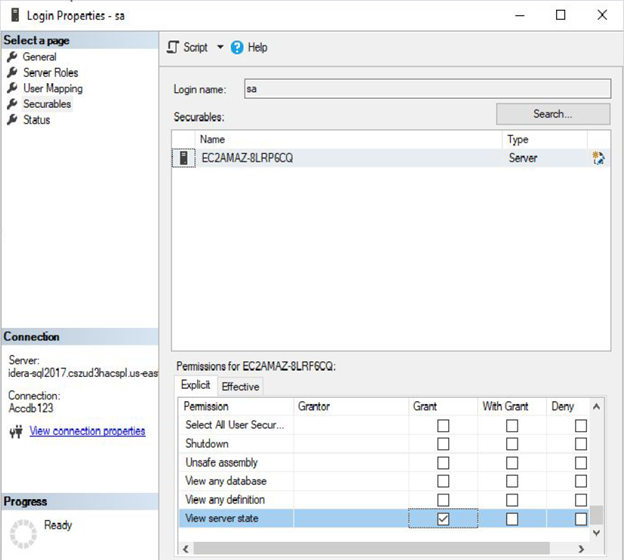
Task: Click the Script icon in toolbar
Action: tap(173, 47)
